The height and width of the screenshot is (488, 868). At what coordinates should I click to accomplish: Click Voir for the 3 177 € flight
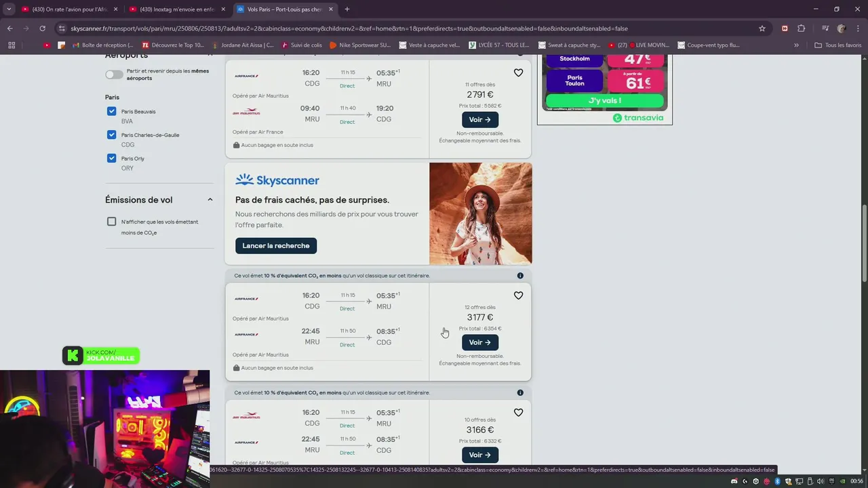click(x=480, y=342)
